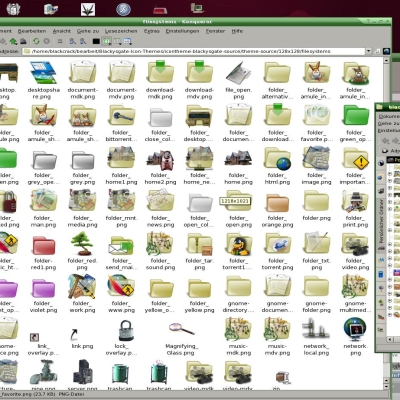
Task: Select the download-mdv.png folder icon
Action: click(199, 72)
